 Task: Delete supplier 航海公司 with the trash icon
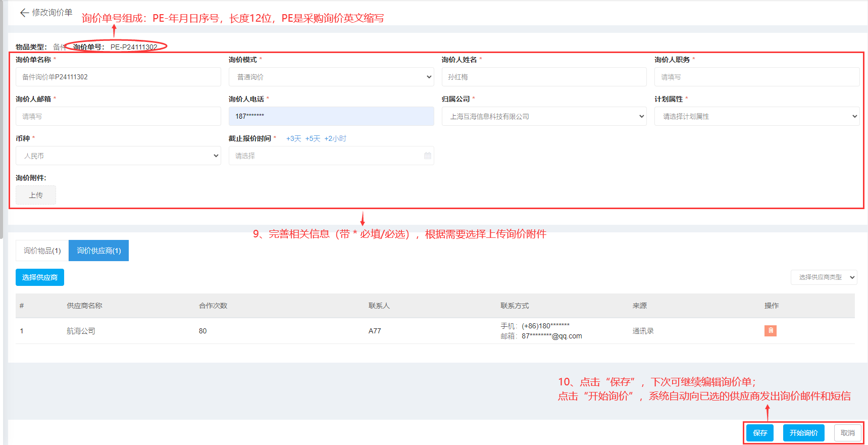(770, 331)
